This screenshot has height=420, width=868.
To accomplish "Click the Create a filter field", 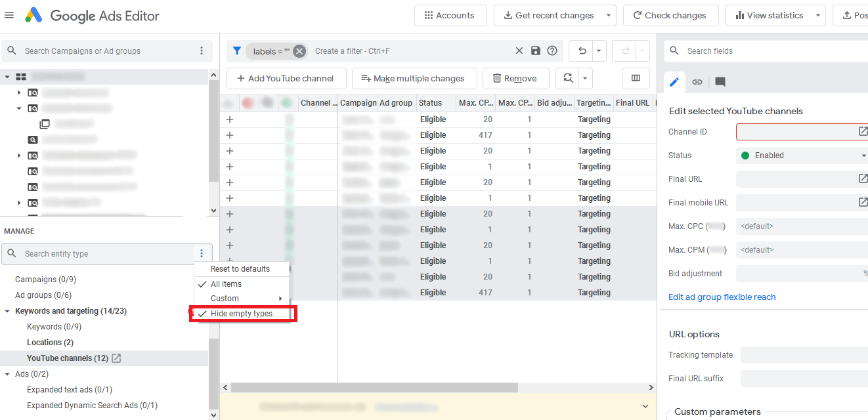I will 410,51.
